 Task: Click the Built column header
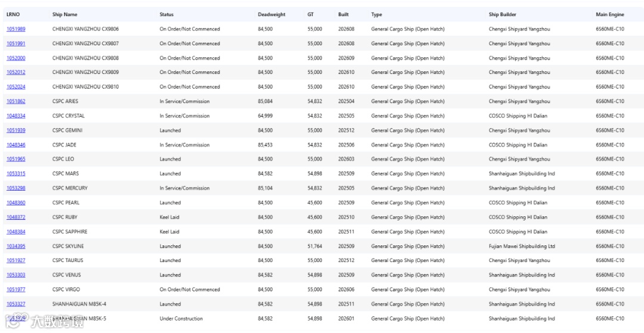(x=343, y=14)
